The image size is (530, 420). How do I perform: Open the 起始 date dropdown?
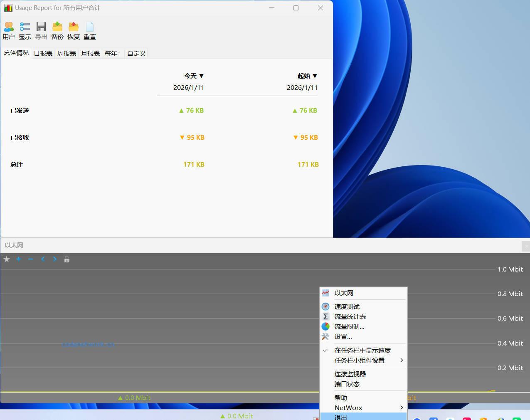click(308, 76)
